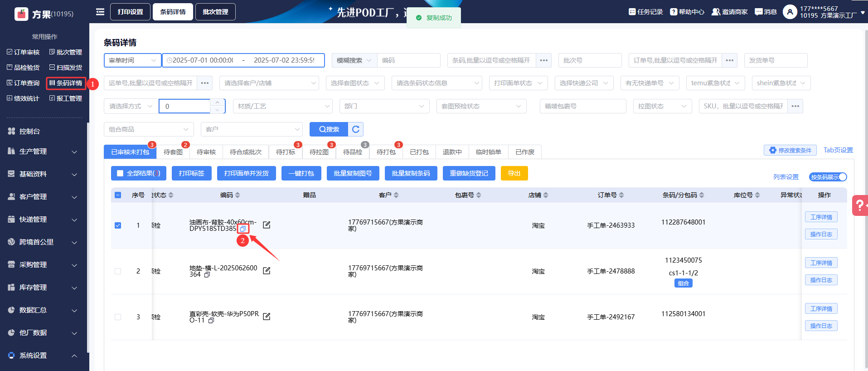Expand 生产管理 in the sidebar
Viewport: 868px width, 371px height.
point(43,151)
